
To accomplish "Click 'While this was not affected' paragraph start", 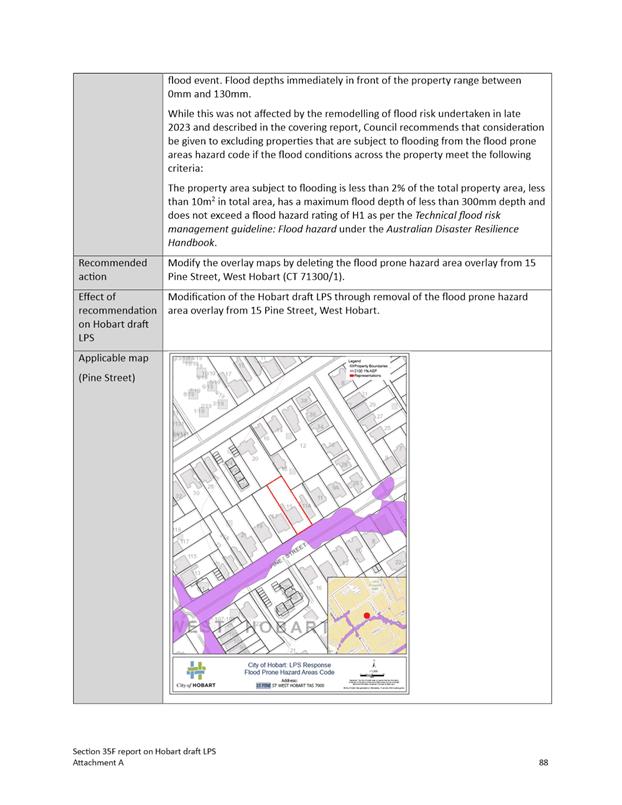I will click(344, 114).
